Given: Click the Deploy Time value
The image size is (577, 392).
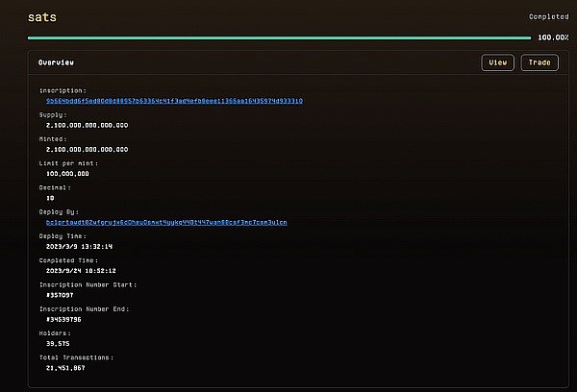Looking at the screenshot, I should click(x=80, y=247).
